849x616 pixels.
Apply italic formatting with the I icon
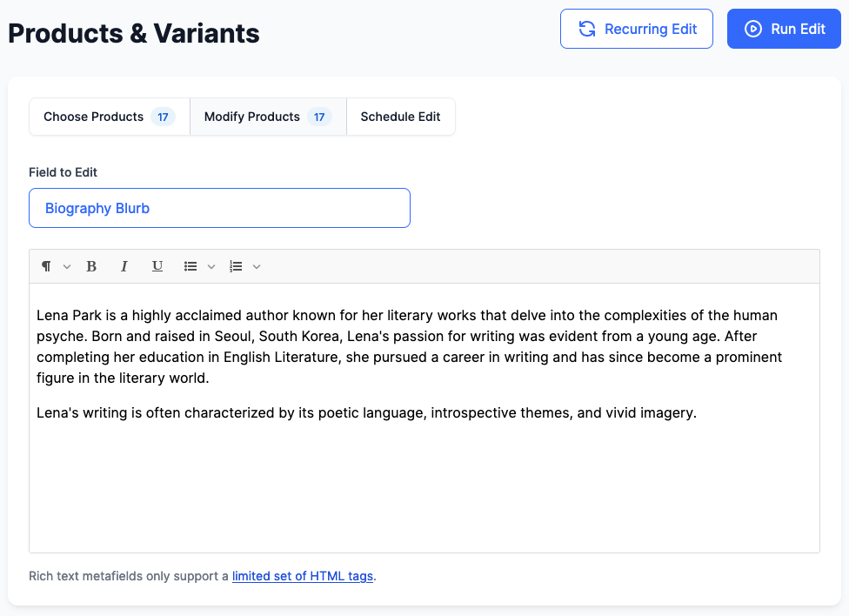point(124,266)
